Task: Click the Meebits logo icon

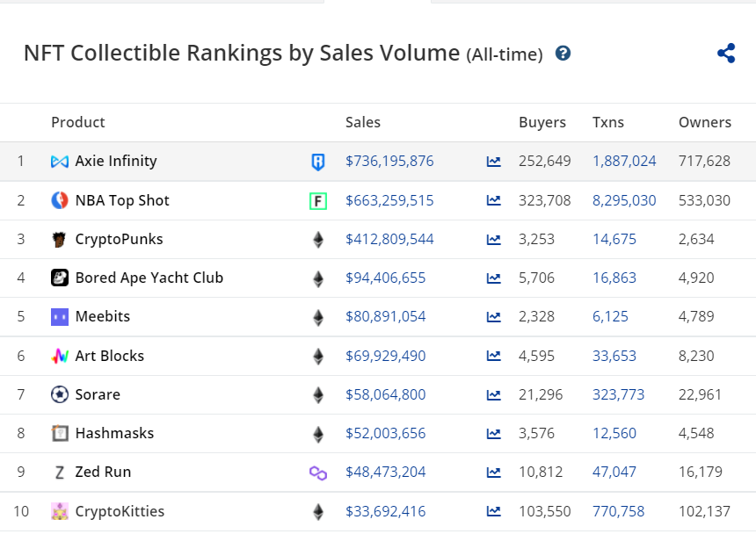Action: 59,317
